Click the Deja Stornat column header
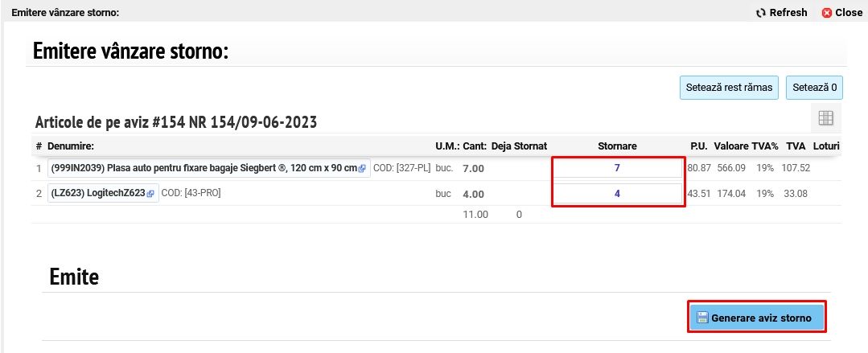Image resolution: width=868 pixels, height=353 pixels. [x=519, y=146]
